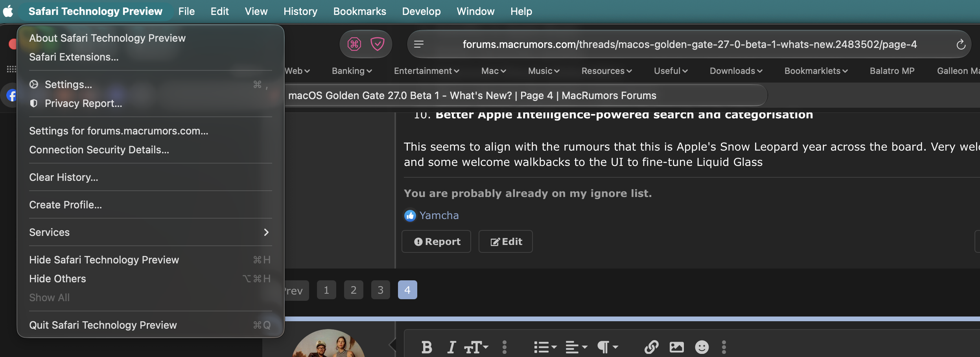Screen dimensions: 980x357
Task: Click the command-key extension icon in toolbar
Action: [x=354, y=44]
